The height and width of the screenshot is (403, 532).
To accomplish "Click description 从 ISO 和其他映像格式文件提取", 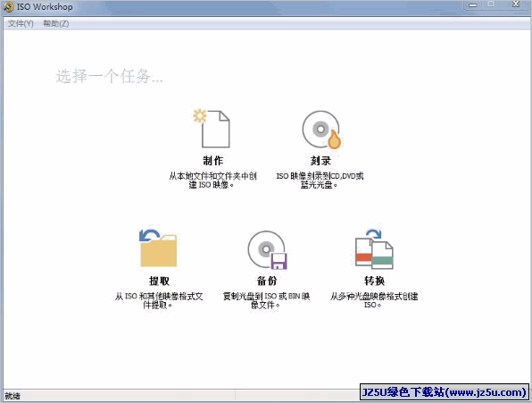I will (x=159, y=300).
